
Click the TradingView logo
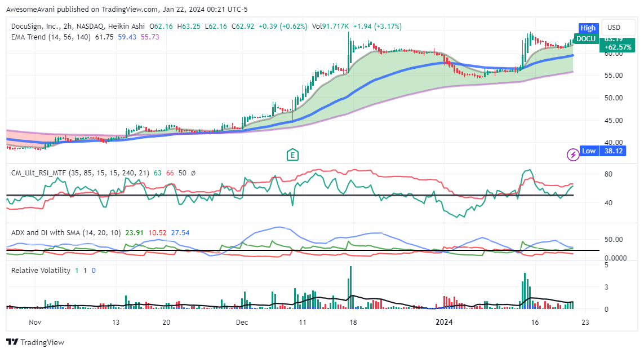35,342
